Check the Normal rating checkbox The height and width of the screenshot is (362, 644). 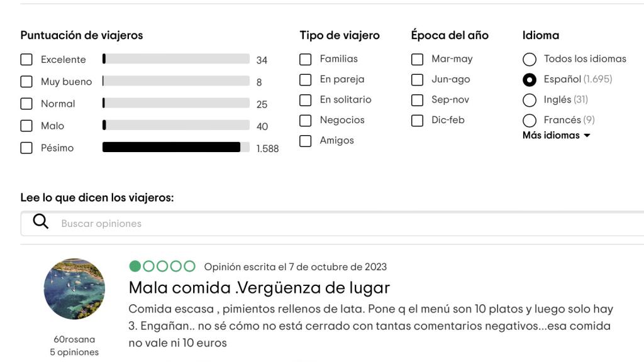pyautogui.click(x=26, y=103)
